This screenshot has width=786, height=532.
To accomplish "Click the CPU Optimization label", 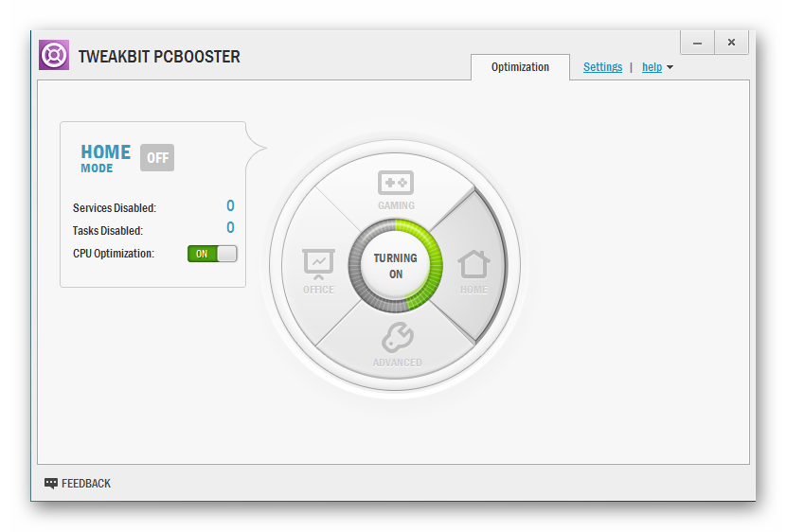I will 114,254.
